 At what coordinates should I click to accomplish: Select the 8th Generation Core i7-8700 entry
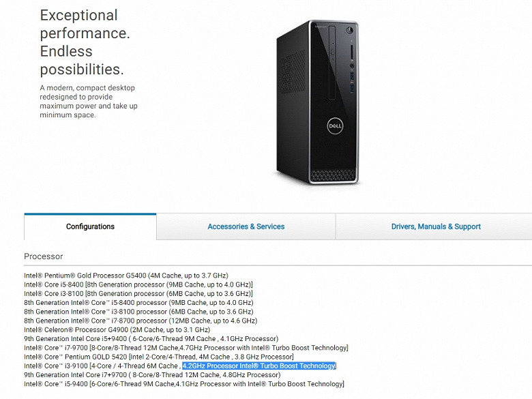(141, 321)
